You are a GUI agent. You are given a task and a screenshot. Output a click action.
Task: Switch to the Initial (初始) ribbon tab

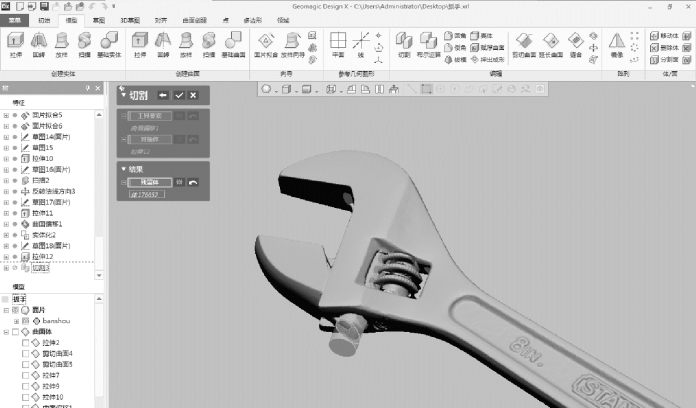[44, 20]
